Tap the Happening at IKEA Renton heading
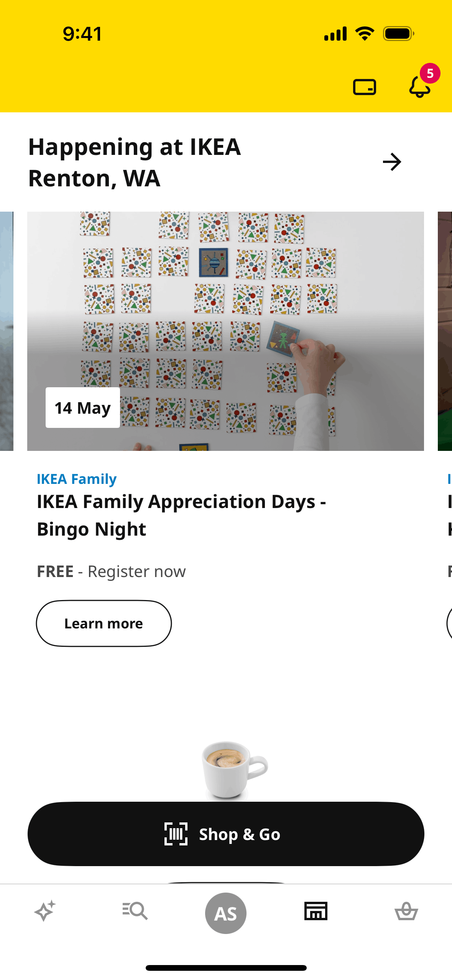Image resolution: width=452 pixels, height=980 pixels. (135, 163)
